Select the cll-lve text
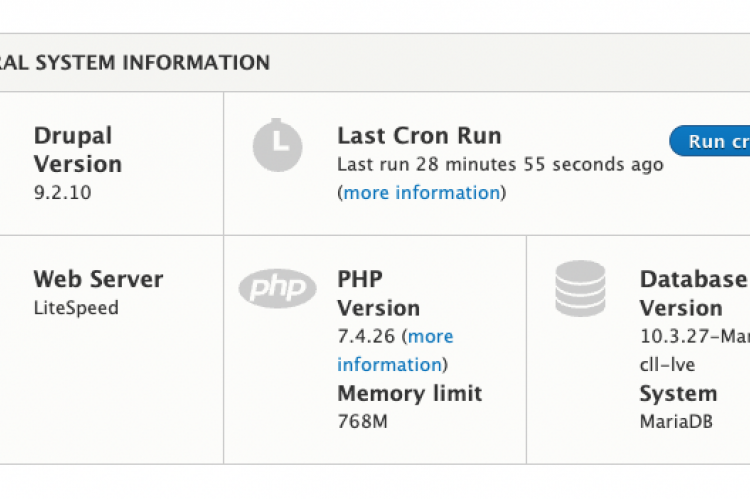Screen dimensions: 750x499 [x=667, y=365]
